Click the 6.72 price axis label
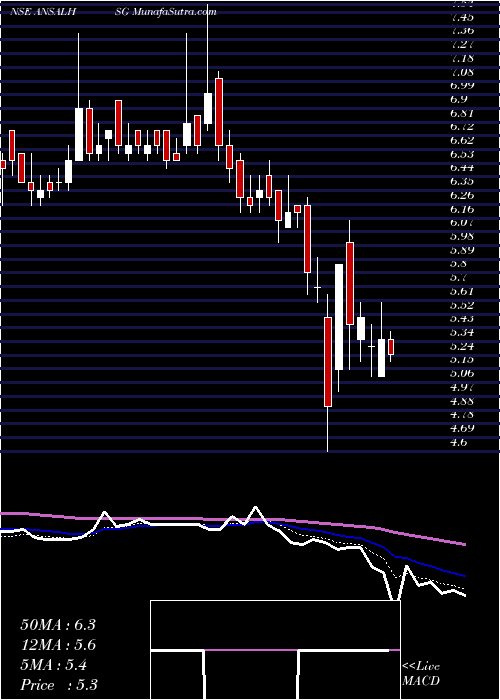Image resolution: width=500 pixels, height=700 pixels. pyautogui.click(x=462, y=127)
